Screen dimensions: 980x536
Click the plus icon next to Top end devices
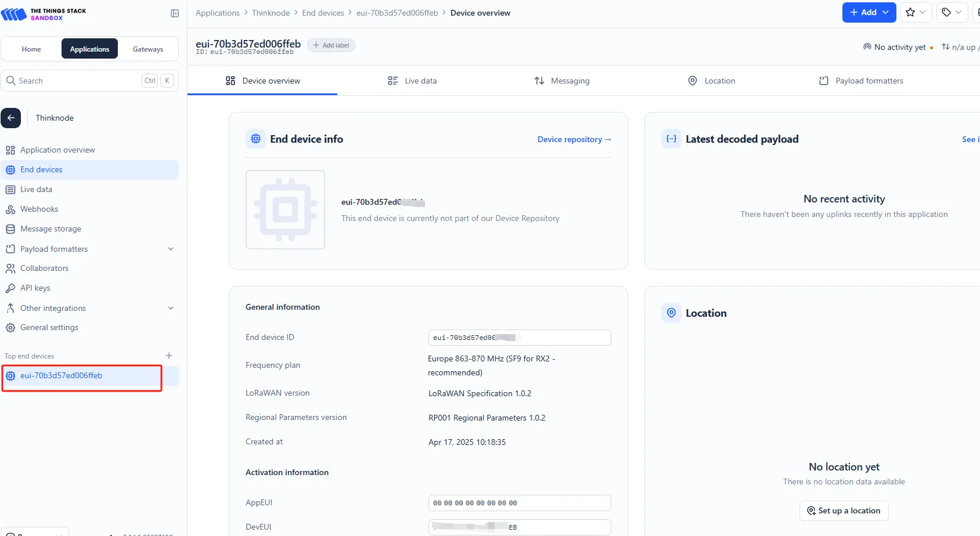[x=169, y=356]
